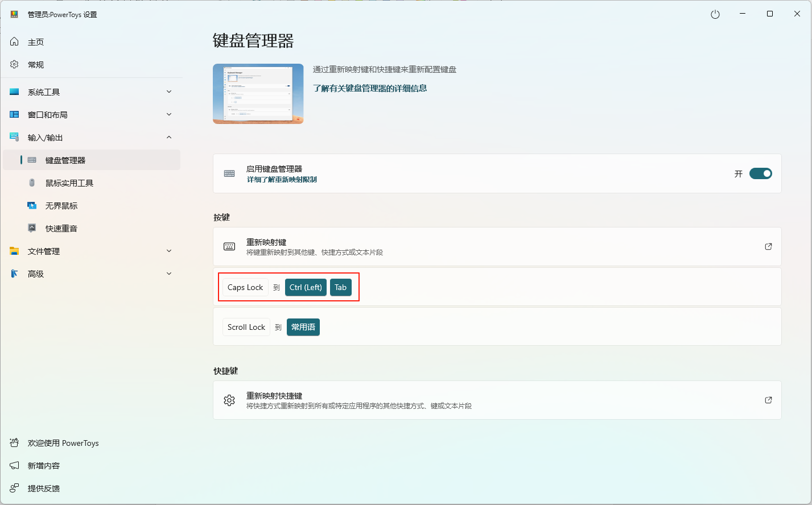Open the 无界鼠标 navigation item
This screenshot has height=505, width=812.
pyautogui.click(x=92, y=205)
